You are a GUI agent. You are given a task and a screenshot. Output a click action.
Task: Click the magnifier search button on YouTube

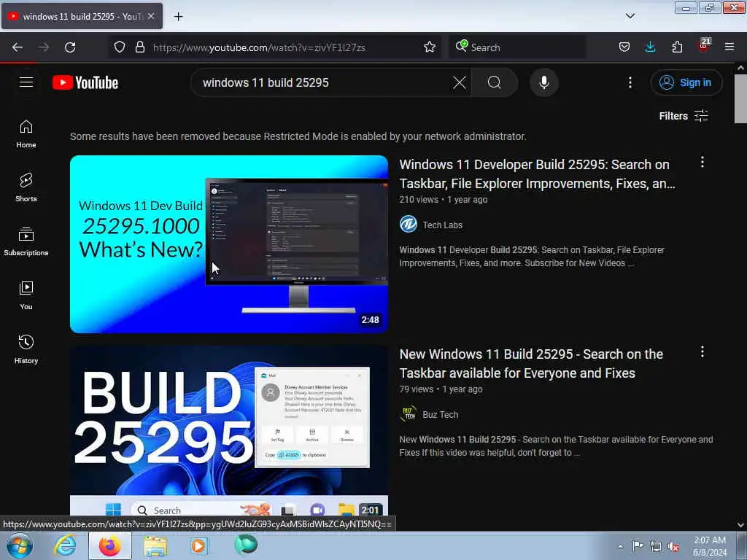click(x=495, y=82)
